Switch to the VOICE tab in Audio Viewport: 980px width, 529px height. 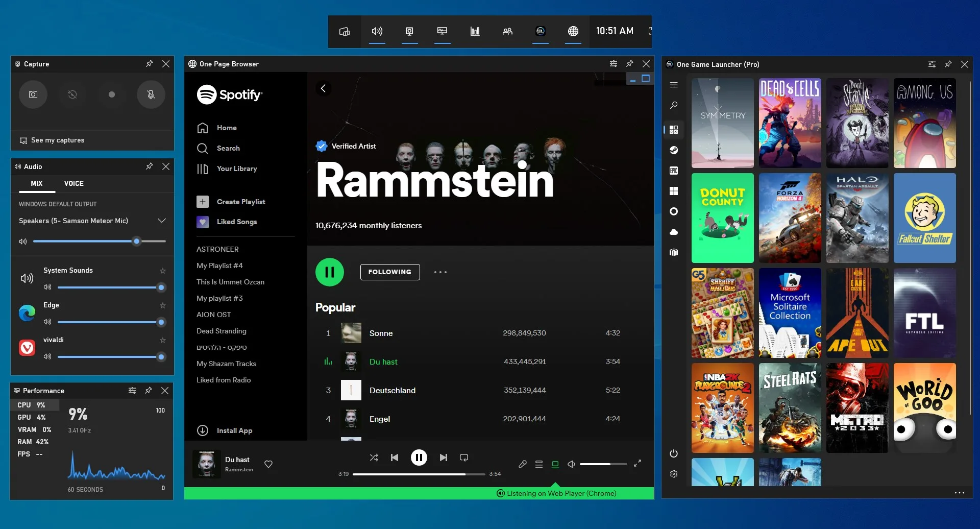point(74,183)
